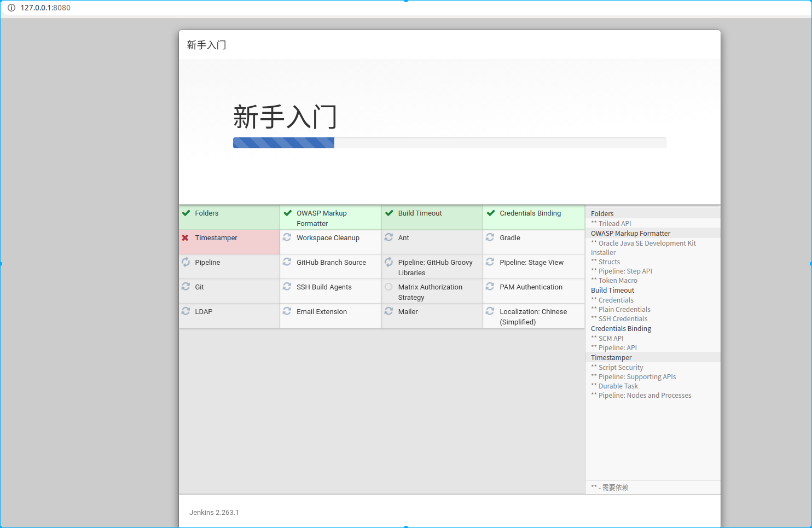Click the spinning icon beside Pipeline: GitHub Groovy Libraries
Viewport: 812px width, 528px height.
click(388, 262)
